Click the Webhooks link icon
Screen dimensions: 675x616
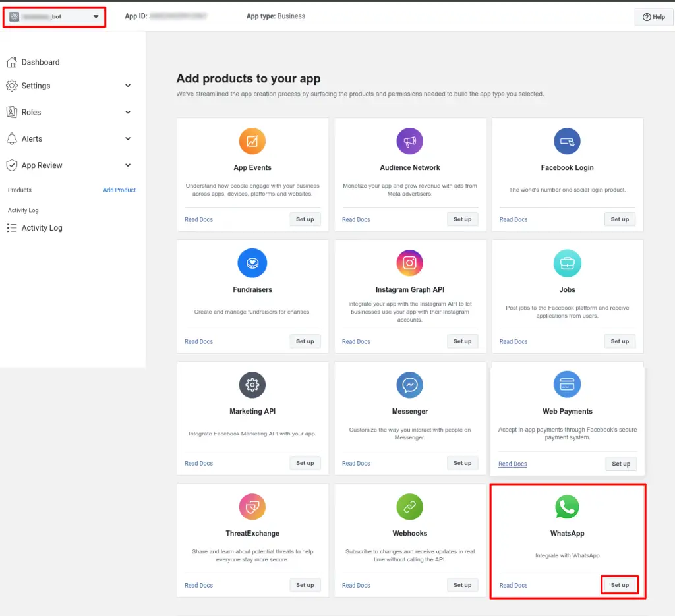pos(410,507)
